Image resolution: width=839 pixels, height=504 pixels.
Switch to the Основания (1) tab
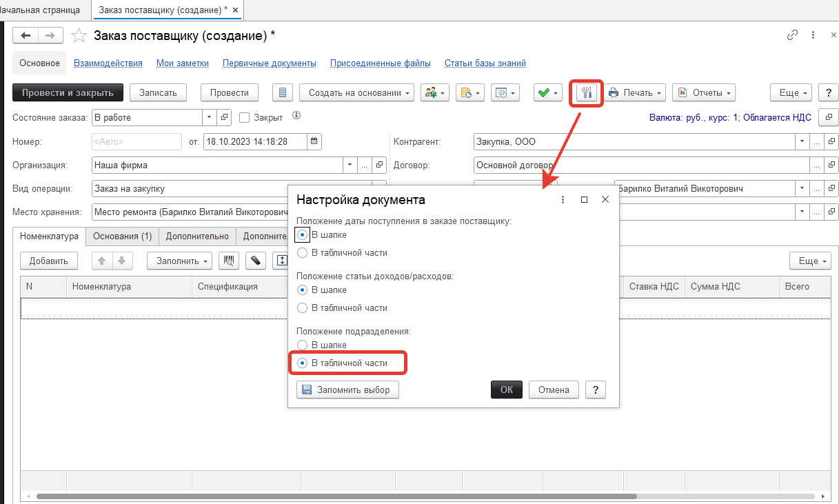tap(122, 236)
